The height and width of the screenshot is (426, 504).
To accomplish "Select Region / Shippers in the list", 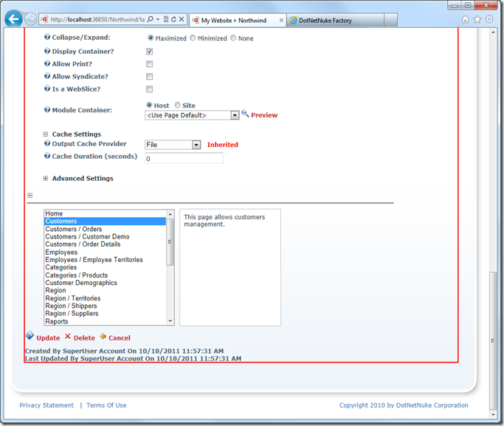I will point(105,306).
